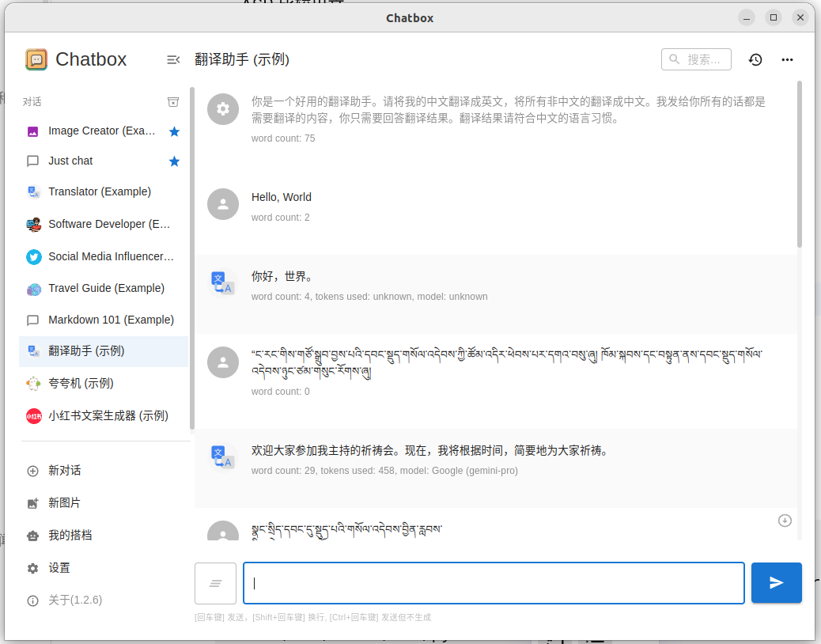The width and height of the screenshot is (821, 644).
Task: Open 设置 settings
Action: tap(59, 567)
